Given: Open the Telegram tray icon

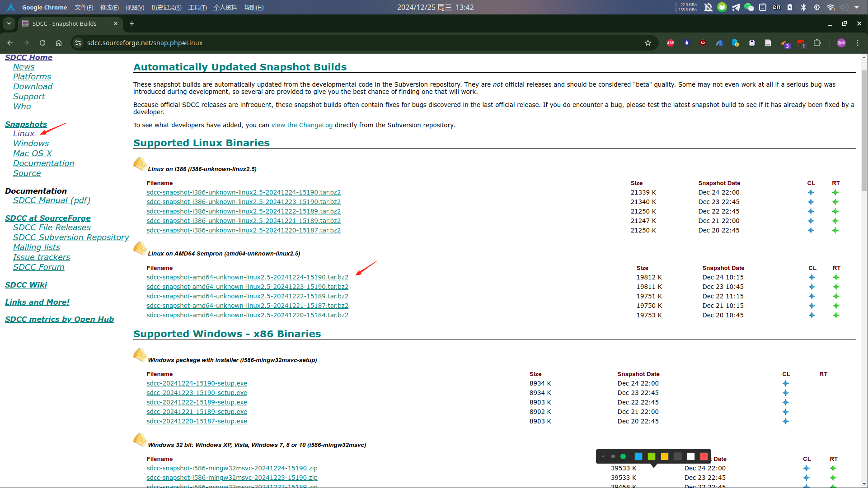Looking at the screenshot, I should 736,7.
